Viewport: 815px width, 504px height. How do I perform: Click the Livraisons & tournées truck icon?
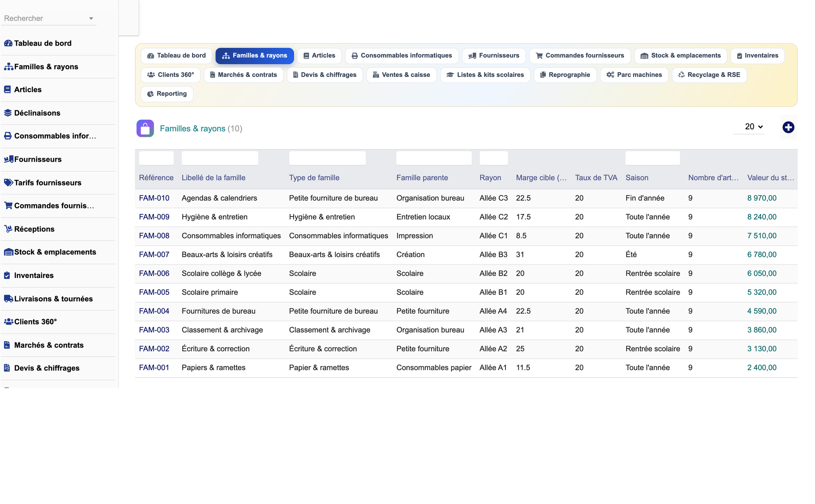8,299
